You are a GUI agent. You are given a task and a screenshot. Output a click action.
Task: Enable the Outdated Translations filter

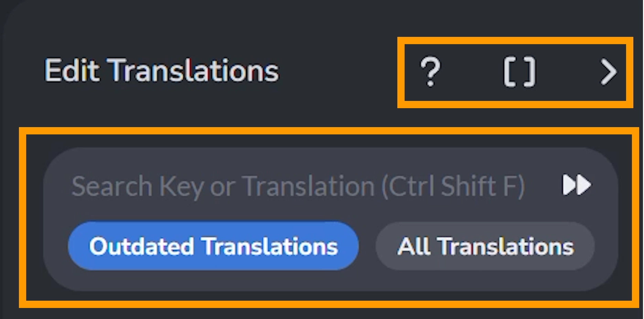point(213,246)
